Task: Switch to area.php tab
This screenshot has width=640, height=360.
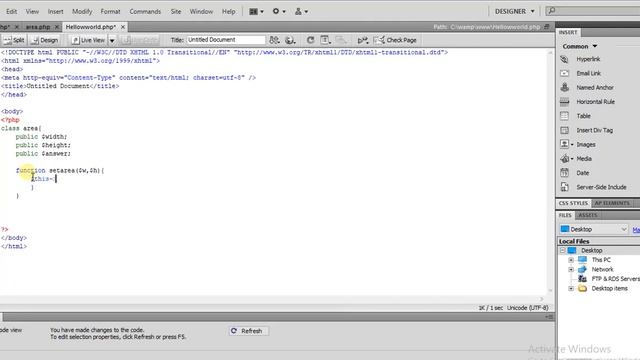Action: click(x=38, y=27)
